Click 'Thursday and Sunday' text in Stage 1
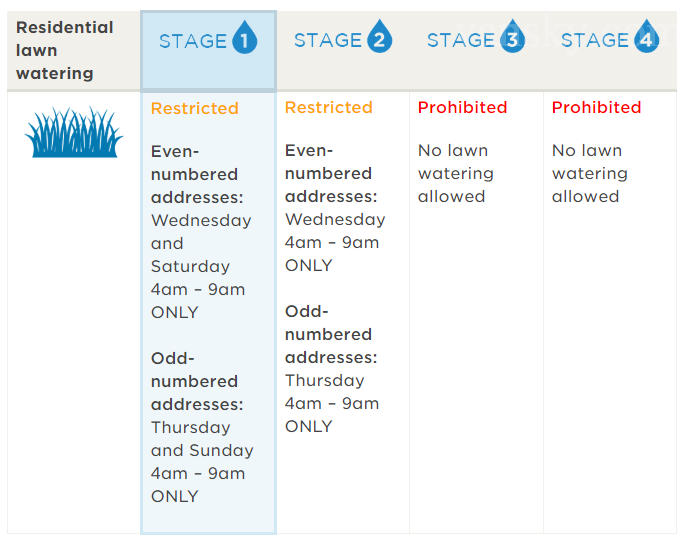The height and width of the screenshot is (541, 685). pyautogui.click(x=202, y=439)
